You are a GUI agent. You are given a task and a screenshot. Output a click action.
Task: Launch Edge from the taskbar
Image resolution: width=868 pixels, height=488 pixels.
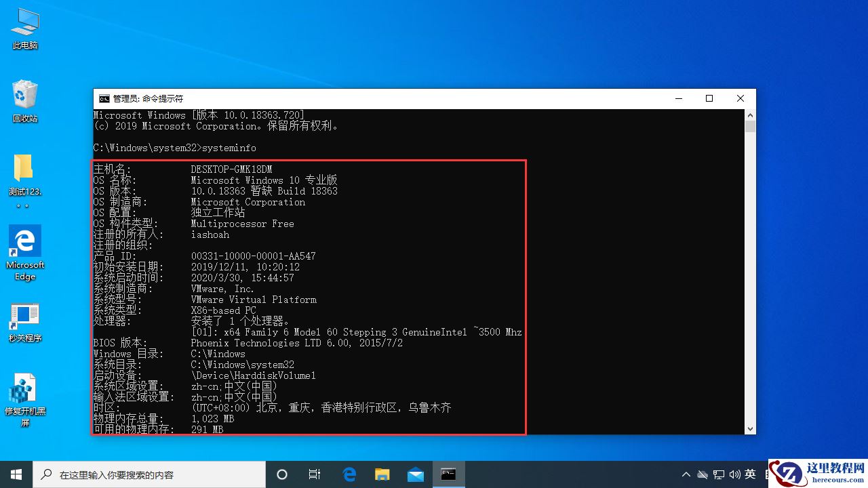coord(349,474)
